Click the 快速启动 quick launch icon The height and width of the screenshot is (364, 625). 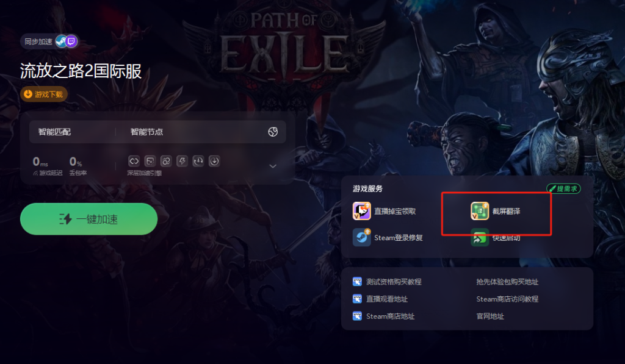pos(480,238)
